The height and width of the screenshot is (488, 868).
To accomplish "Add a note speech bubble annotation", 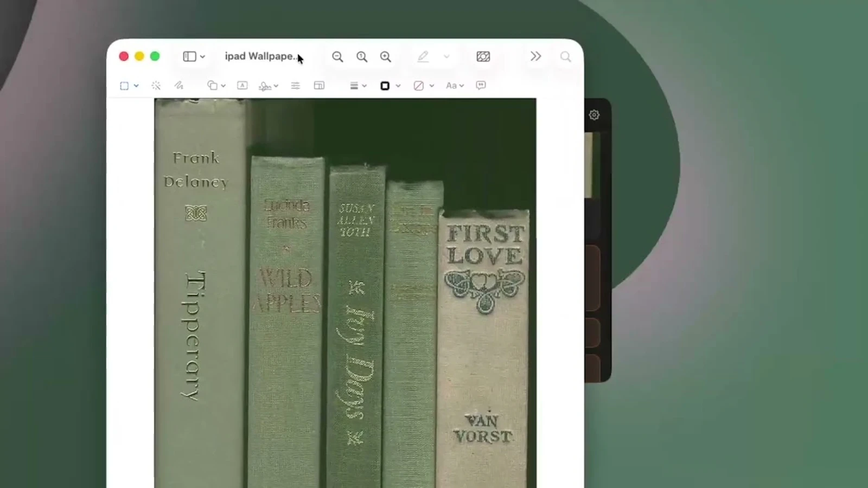I will click(x=481, y=86).
